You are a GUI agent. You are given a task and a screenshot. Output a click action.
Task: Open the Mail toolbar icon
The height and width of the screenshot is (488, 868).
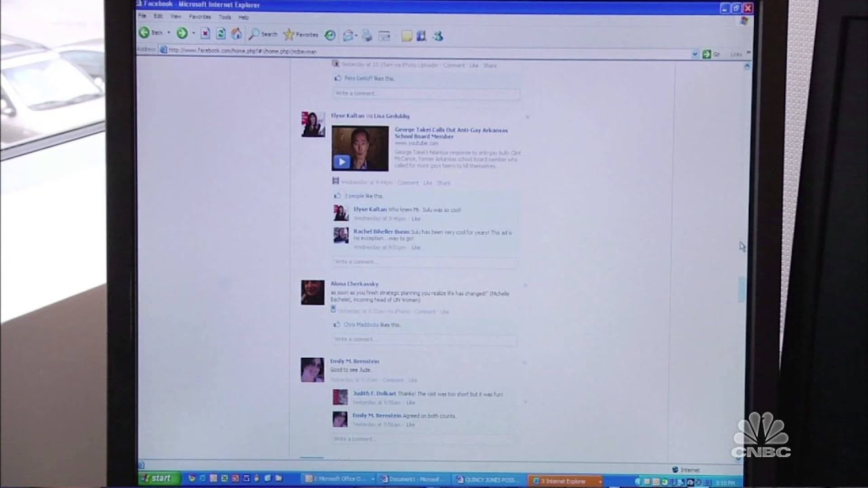coord(348,35)
